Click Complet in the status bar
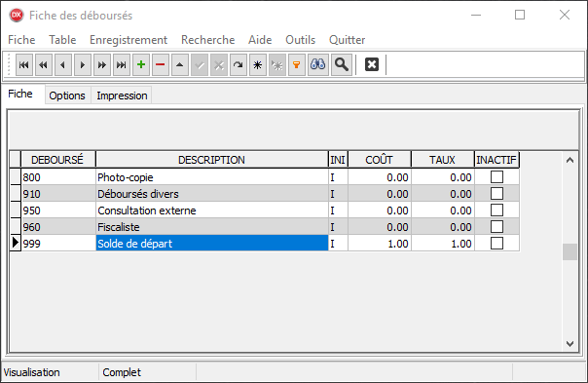Viewport: 588px width, 383px height. [x=122, y=372]
